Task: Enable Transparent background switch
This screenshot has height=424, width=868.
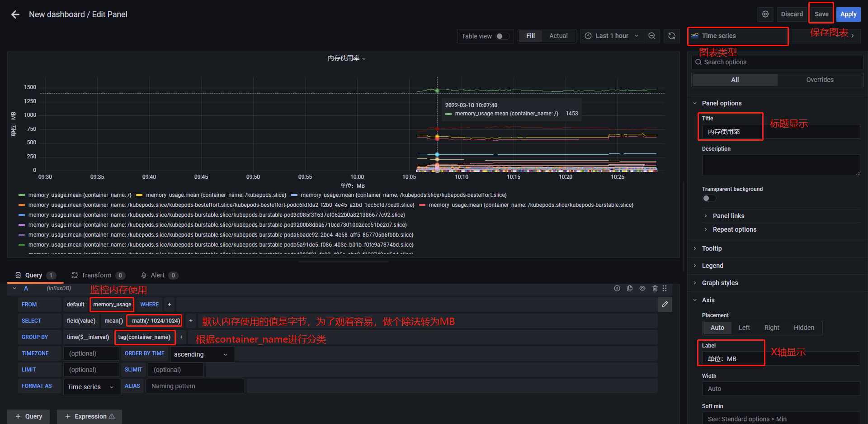Action: click(709, 198)
